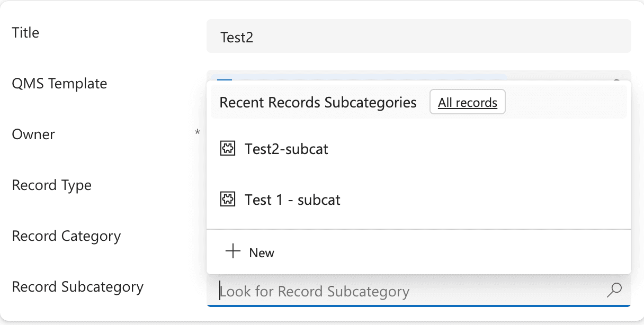
Task: Click the QMS Template field label
Action: point(59,84)
